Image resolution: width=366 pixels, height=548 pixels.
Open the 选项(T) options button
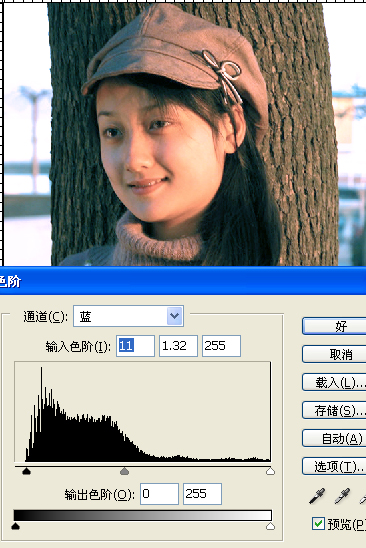tap(334, 466)
